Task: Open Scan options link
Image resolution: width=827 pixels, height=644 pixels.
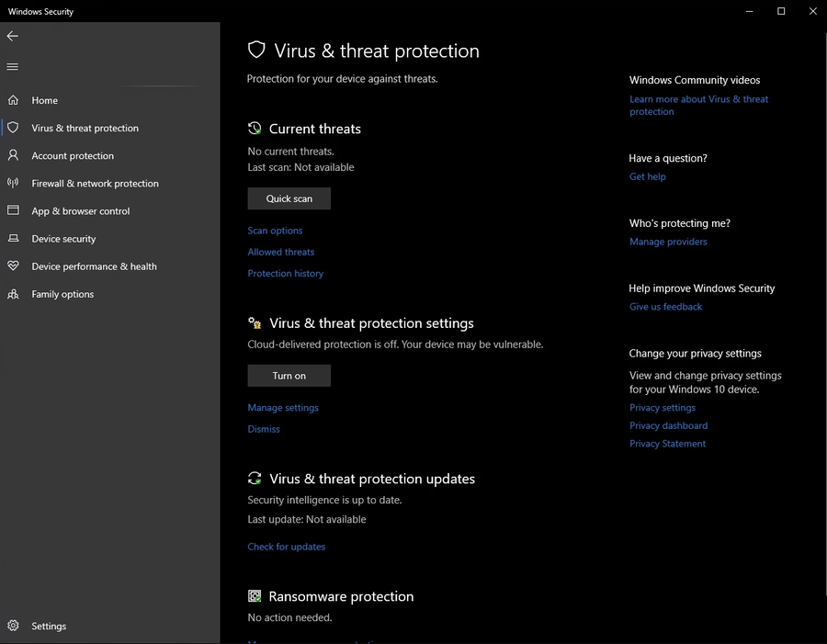Action: [x=275, y=231]
